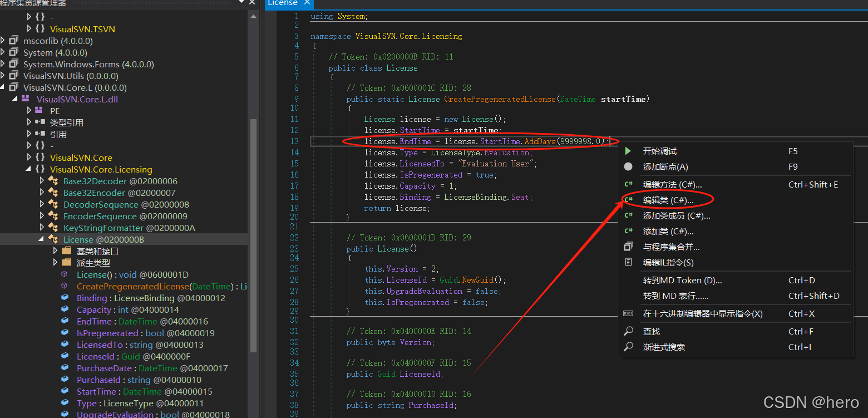Select 转到MD Token (D)... menu entry
The image size is (868, 418).
click(736, 280)
